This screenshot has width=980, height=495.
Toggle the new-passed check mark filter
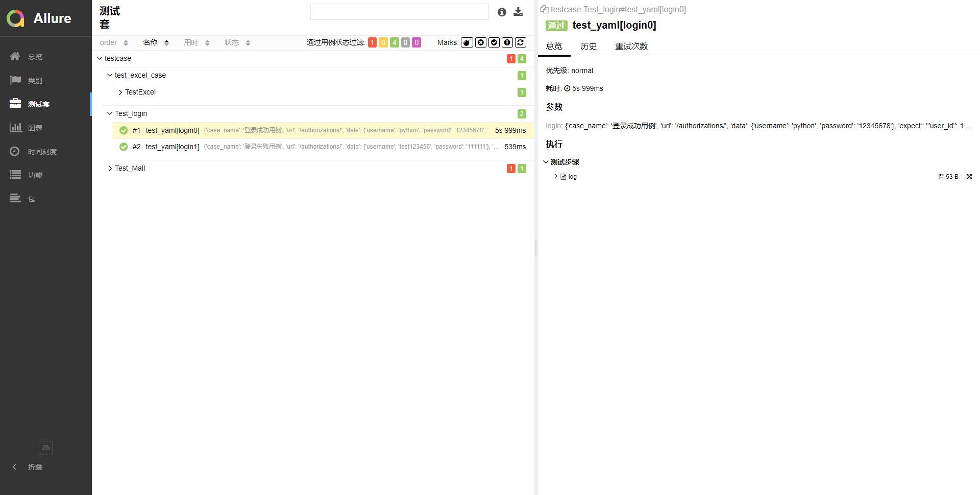(x=494, y=42)
